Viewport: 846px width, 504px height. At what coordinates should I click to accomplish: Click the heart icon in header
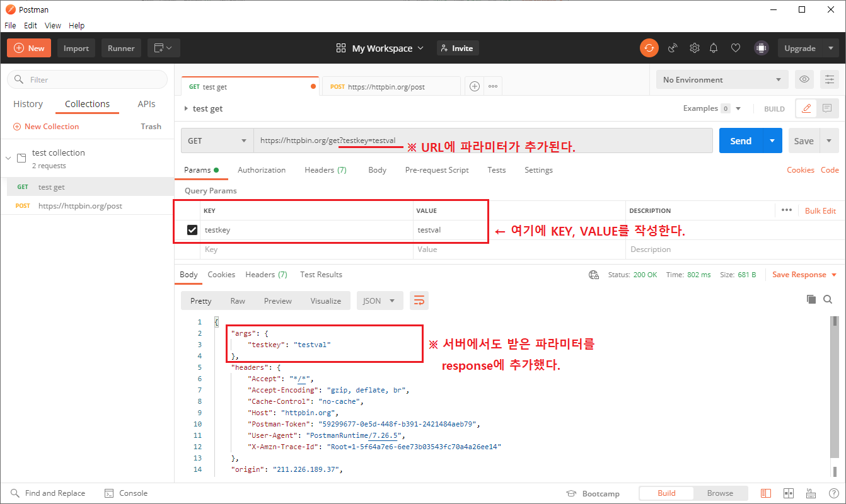[735, 48]
